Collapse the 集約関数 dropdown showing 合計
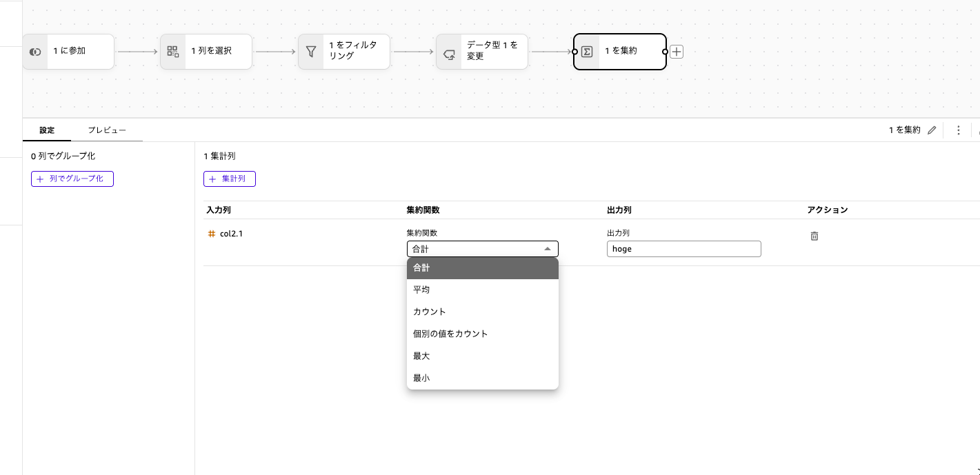The image size is (980, 475). 482,249
